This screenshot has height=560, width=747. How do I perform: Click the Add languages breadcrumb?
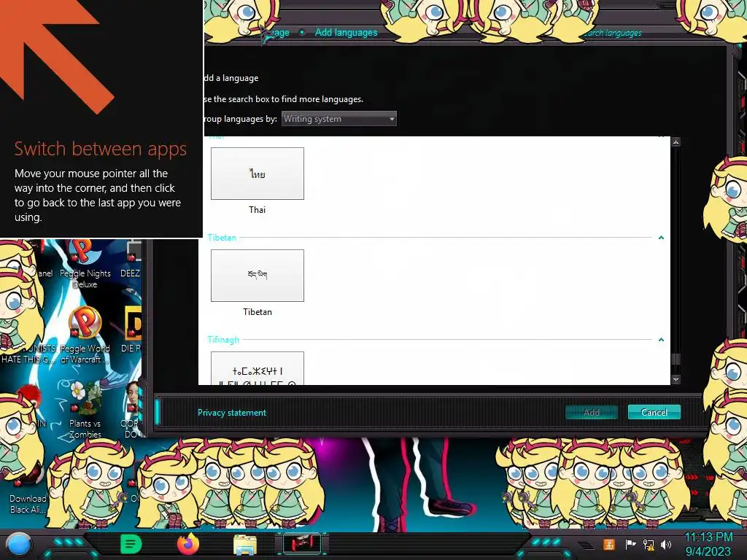(346, 32)
